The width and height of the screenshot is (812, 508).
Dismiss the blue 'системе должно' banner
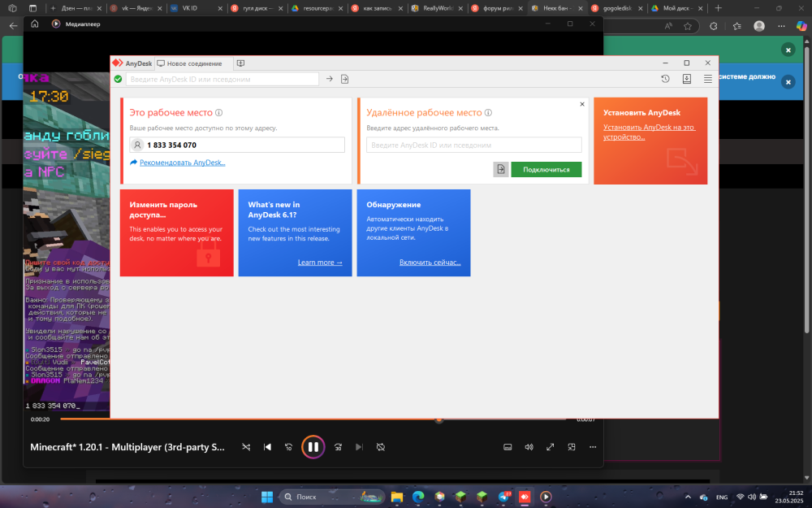[x=788, y=82]
